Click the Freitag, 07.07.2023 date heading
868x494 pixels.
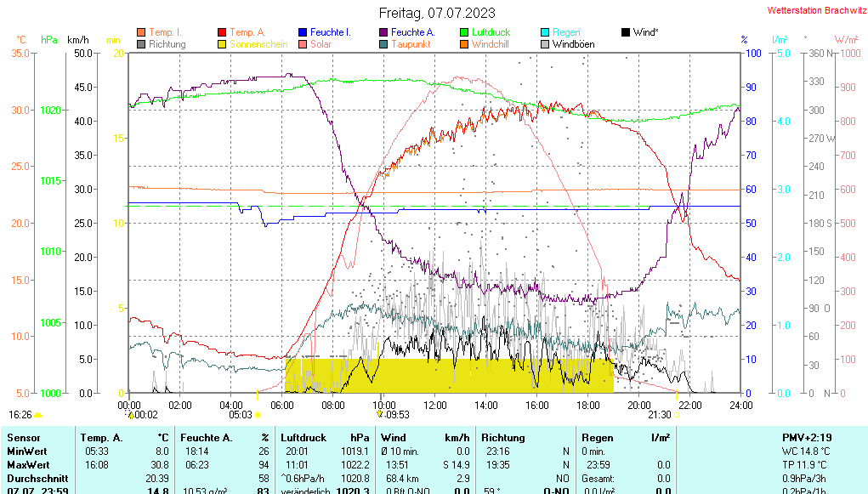[436, 13]
